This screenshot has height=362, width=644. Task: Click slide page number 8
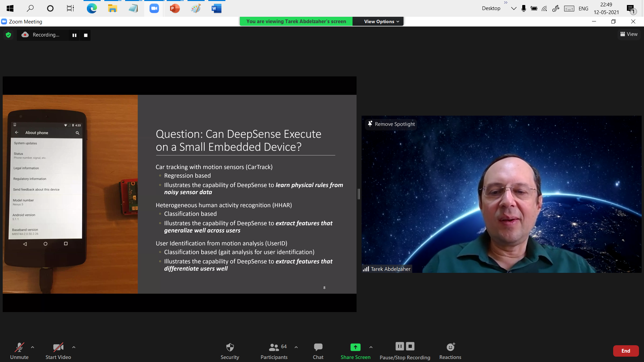click(324, 288)
